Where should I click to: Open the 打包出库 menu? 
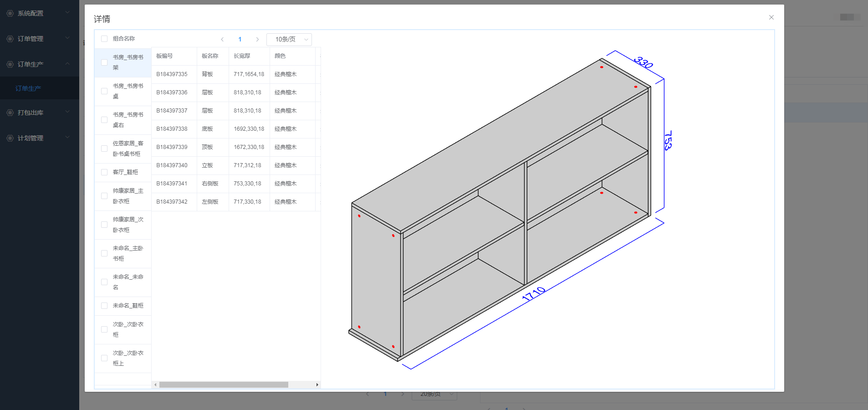tap(31, 113)
